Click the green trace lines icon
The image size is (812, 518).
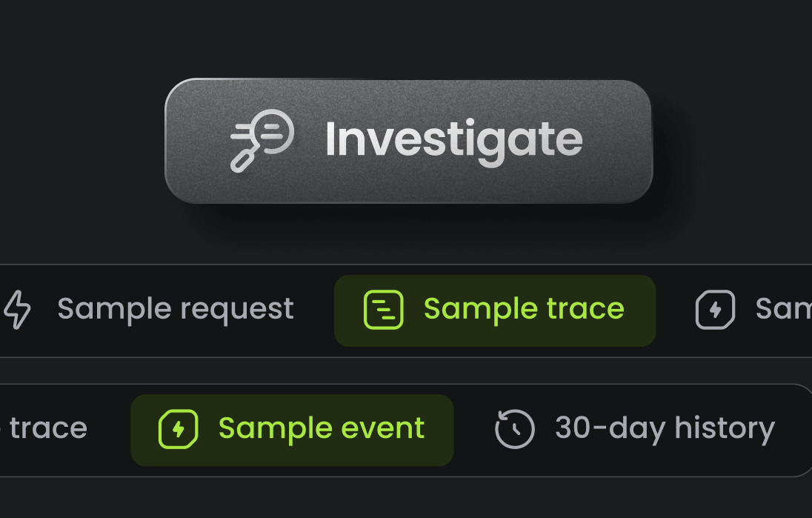pos(383,310)
